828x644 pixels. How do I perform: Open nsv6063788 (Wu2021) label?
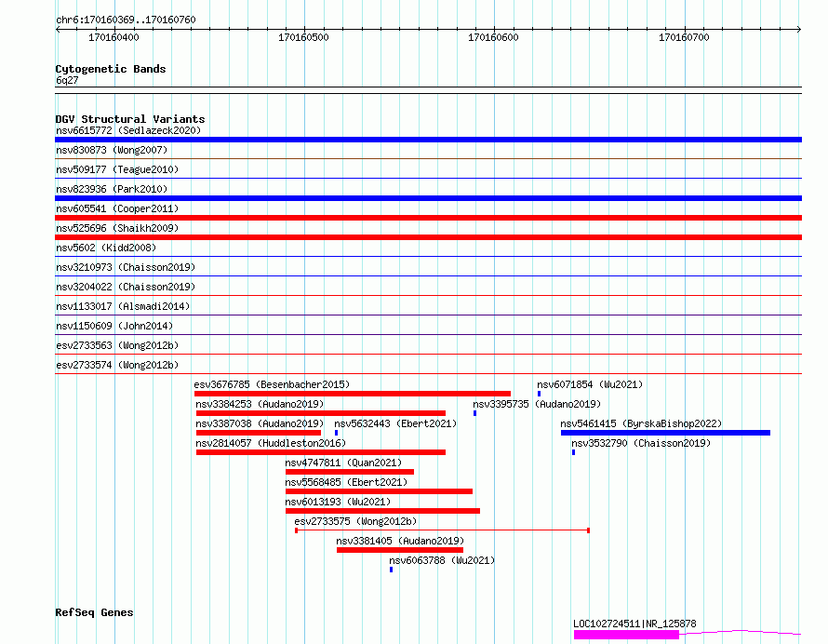[x=442, y=560]
